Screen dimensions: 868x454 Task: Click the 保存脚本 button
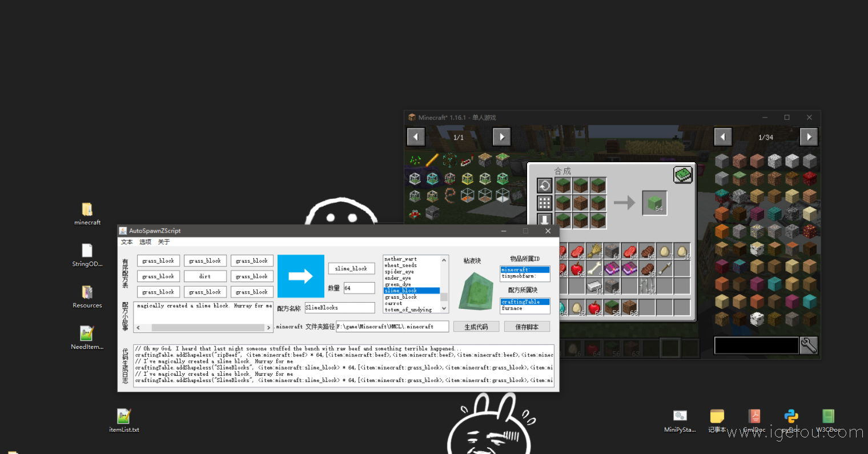[527, 327]
